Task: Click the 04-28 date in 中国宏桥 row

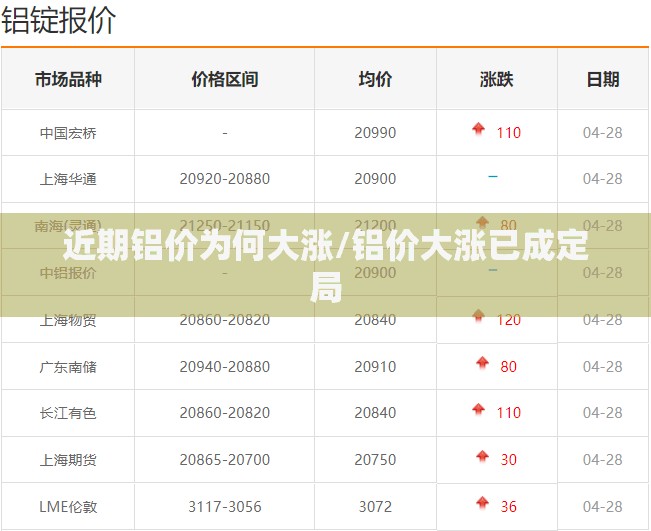Action: pos(603,133)
